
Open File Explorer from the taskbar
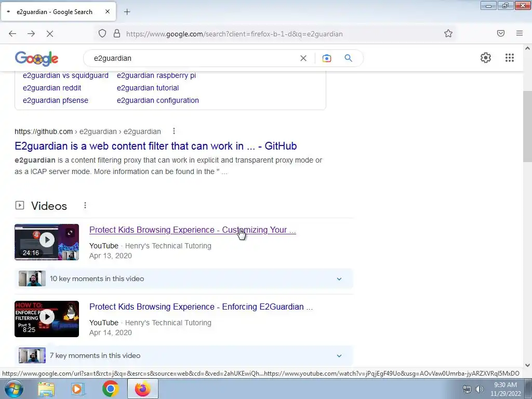pos(46,389)
